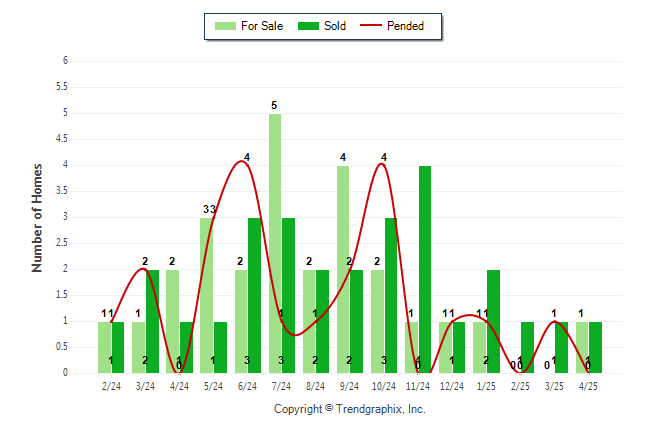The image size is (646, 434).
Task: Click the '1.5' y-axis tick label
Action: (62, 295)
